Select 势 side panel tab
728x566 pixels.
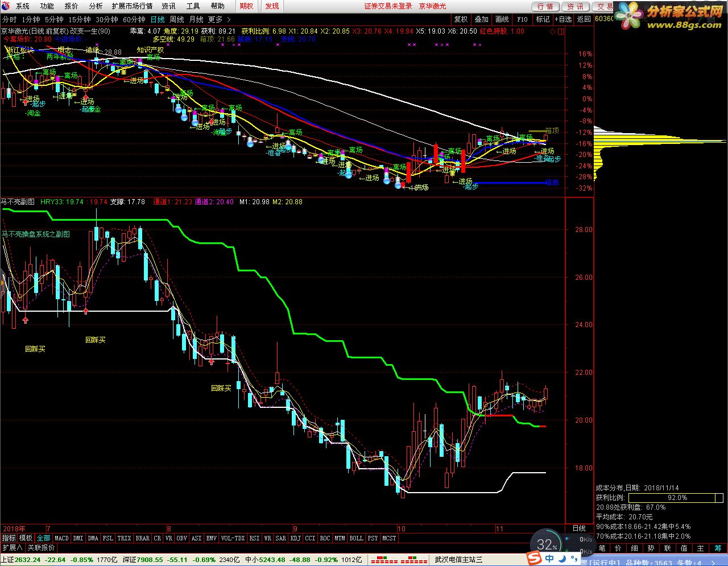coord(652,548)
